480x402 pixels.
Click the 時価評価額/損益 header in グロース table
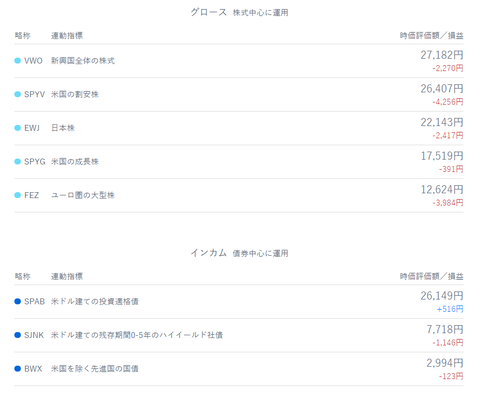pos(432,36)
